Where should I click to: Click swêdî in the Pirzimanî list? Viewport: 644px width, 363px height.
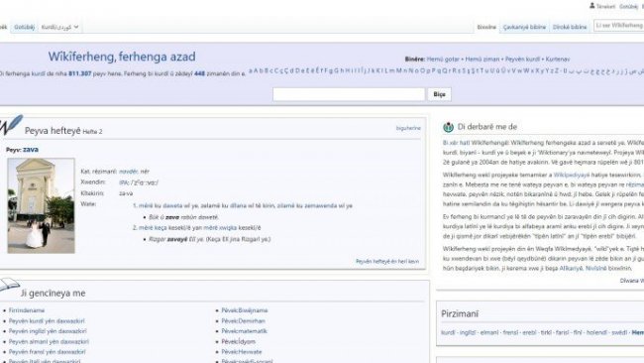point(619,332)
